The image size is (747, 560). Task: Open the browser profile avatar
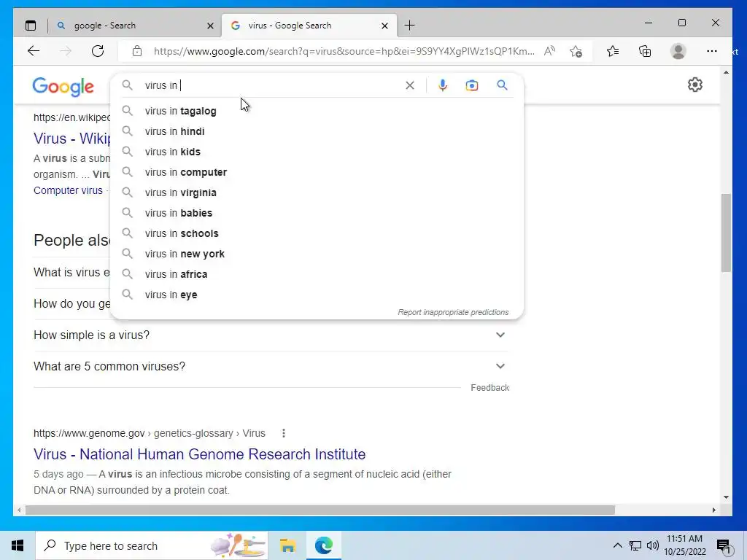(x=678, y=51)
